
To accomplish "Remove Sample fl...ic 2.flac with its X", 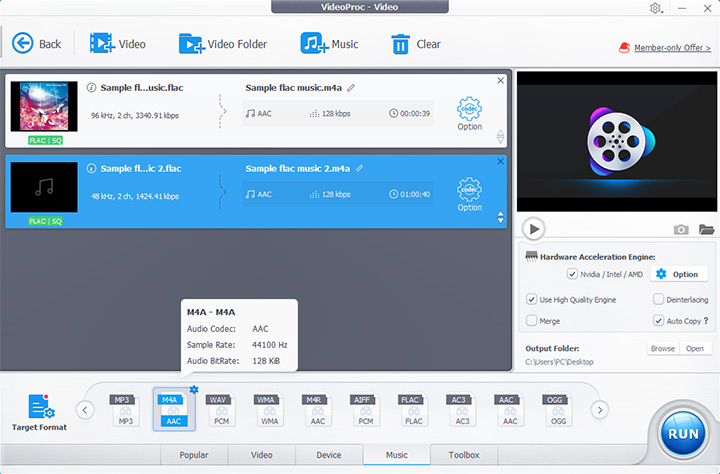I will click(x=501, y=161).
